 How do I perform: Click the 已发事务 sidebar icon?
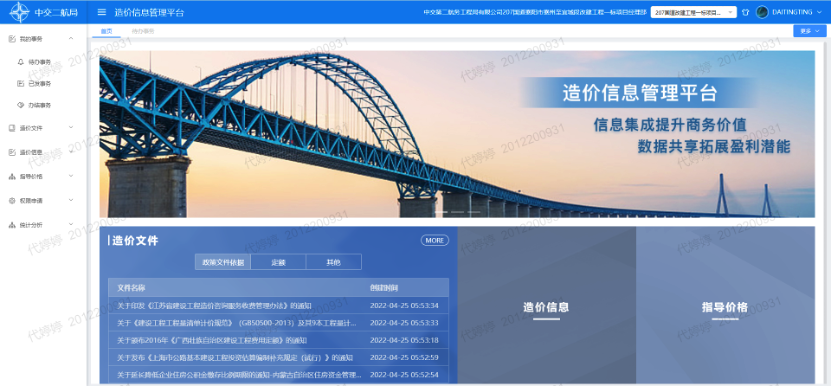[x=21, y=83]
